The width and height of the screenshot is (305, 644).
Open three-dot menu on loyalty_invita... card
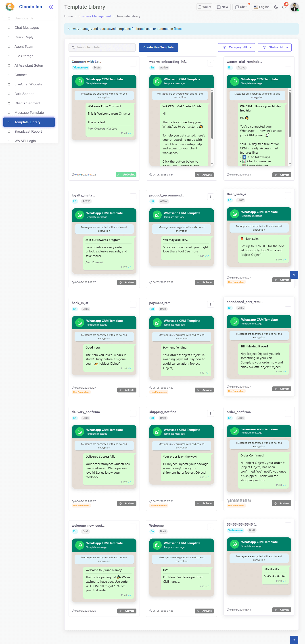point(133,197)
